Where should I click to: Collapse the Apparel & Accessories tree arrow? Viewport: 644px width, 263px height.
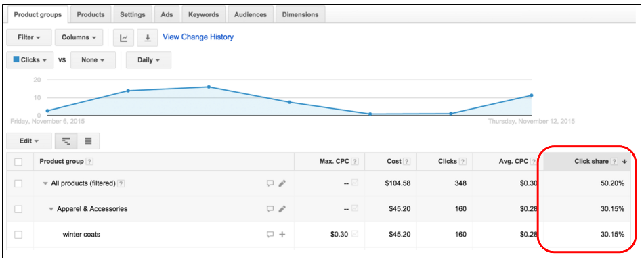pos(51,209)
